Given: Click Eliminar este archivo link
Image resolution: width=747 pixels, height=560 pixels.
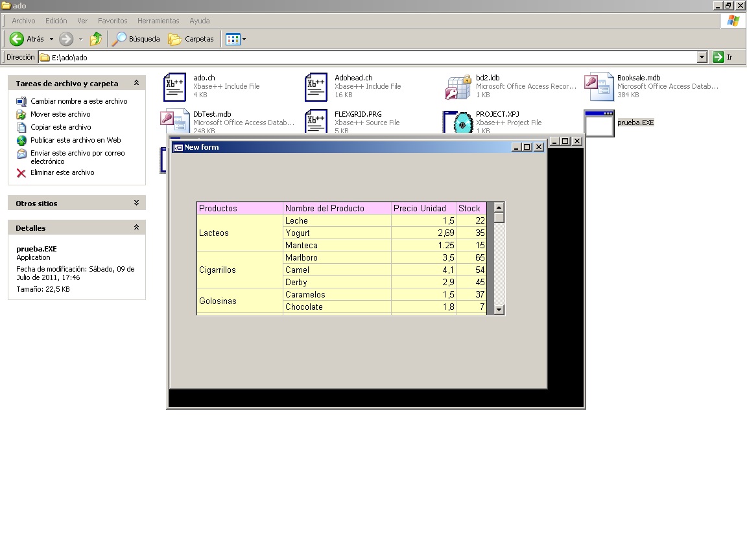Looking at the screenshot, I should 62,172.
